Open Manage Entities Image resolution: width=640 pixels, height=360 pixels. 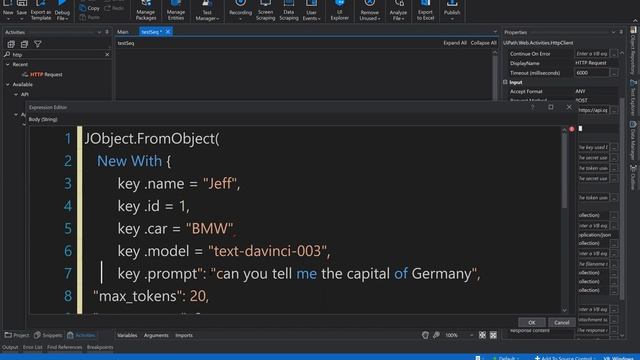point(176,10)
